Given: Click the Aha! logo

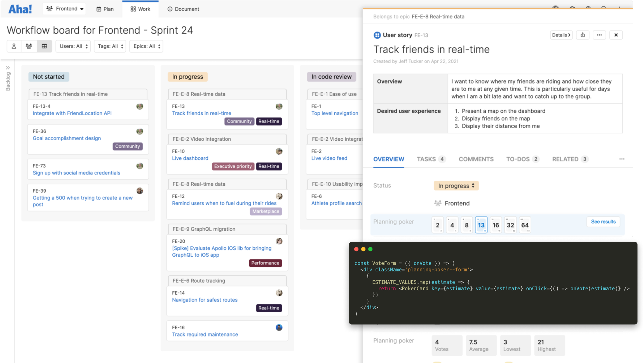Looking at the screenshot, I should (x=20, y=9).
